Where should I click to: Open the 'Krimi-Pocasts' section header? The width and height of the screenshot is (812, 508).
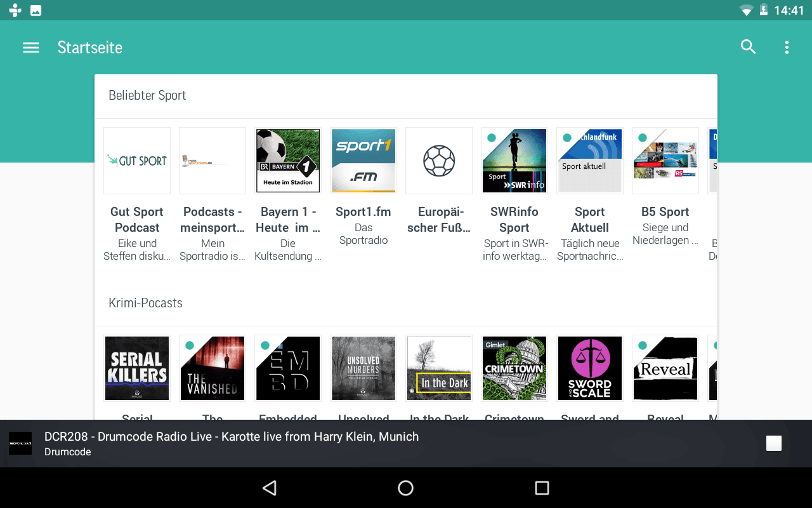tap(145, 303)
